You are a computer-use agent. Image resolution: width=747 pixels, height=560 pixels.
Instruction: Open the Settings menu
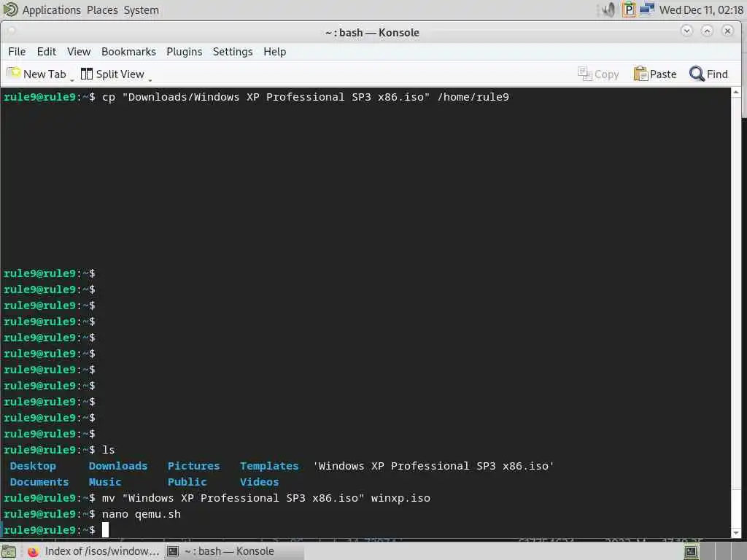(233, 52)
